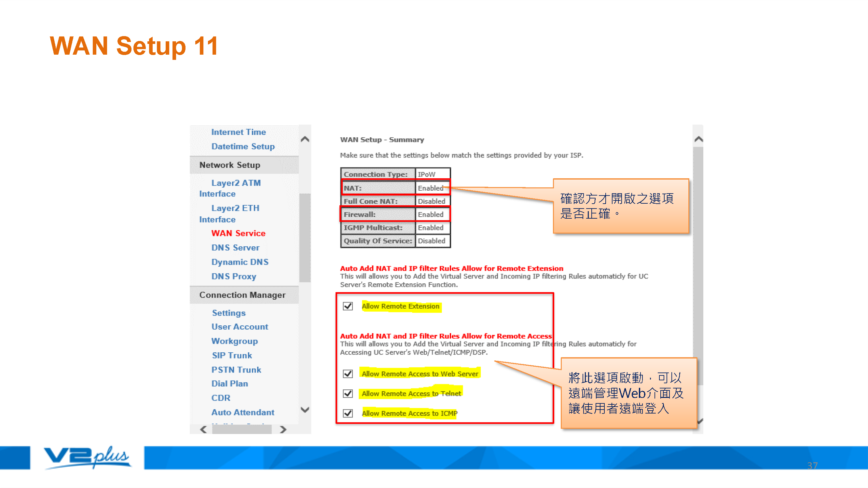Viewport: 868px width, 488px height.
Task: Toggle Allow Remote Access to ICMP
Action: [x=348, y=413]
